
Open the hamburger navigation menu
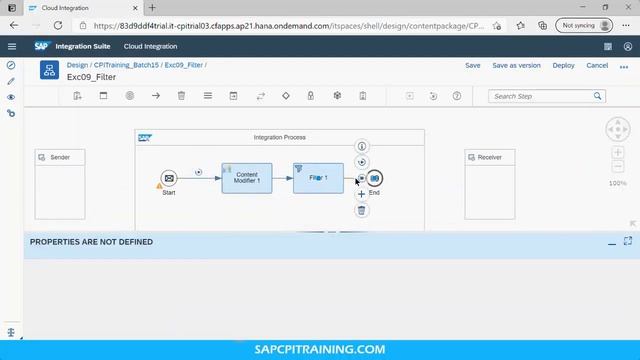tap(12, 47)
